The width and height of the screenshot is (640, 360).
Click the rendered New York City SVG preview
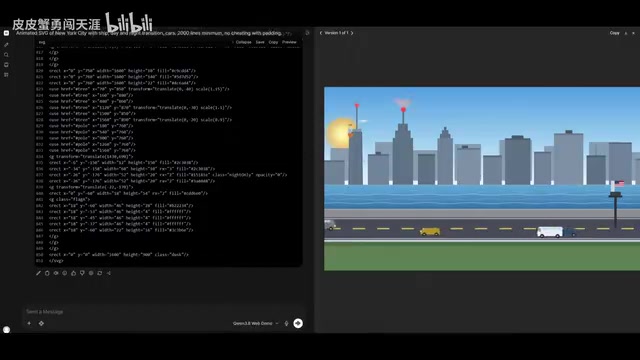pyautogui.click(x=482, y=178)
